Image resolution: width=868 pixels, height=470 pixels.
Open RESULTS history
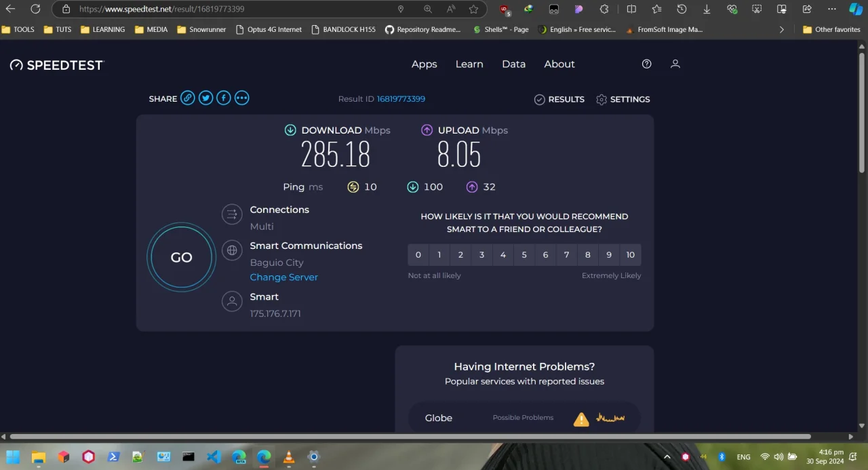click(559, 99)
